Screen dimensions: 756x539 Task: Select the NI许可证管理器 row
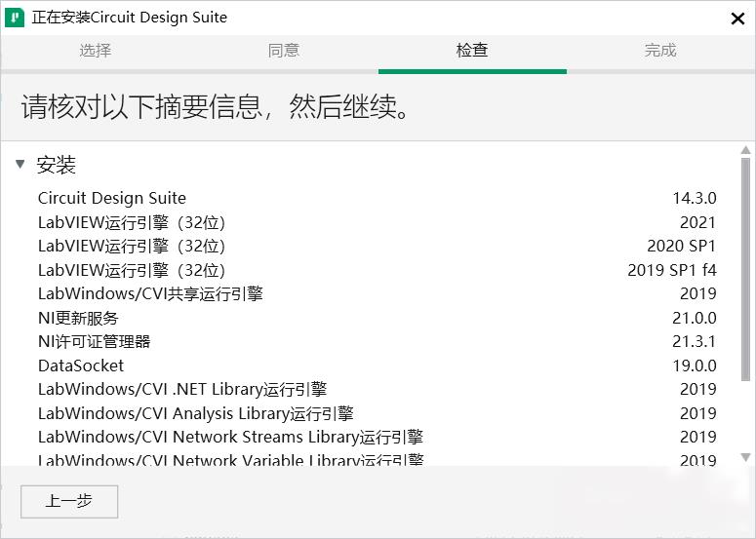(378, 341)
